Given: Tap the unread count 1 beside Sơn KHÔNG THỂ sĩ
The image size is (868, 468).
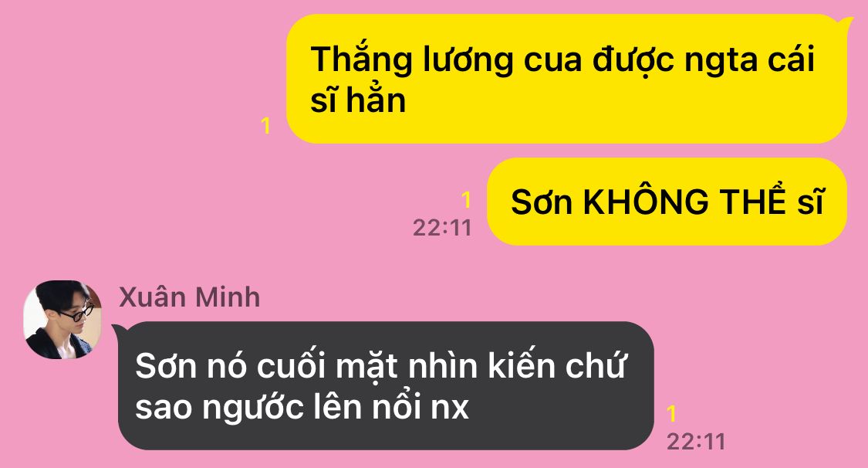Looking at the screenshot, I should 466,199.
